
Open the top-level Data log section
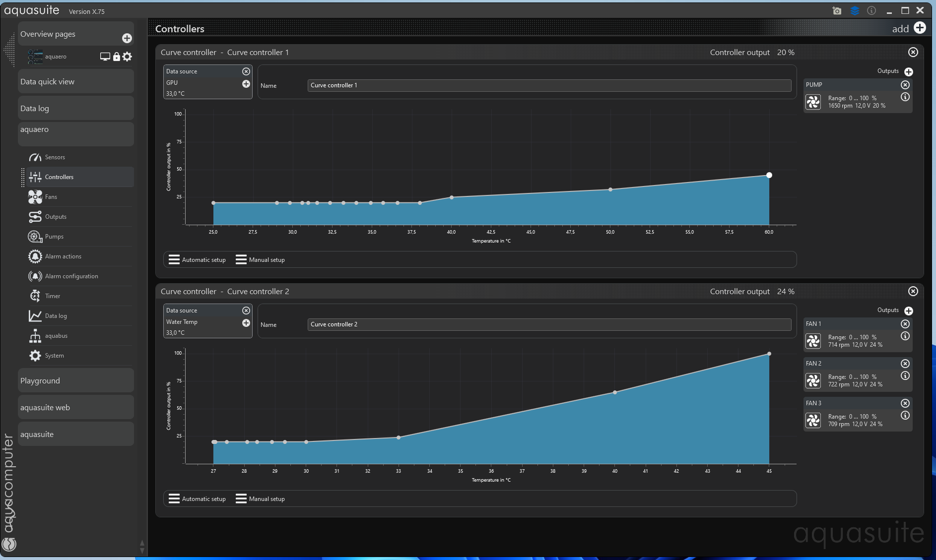76,108
